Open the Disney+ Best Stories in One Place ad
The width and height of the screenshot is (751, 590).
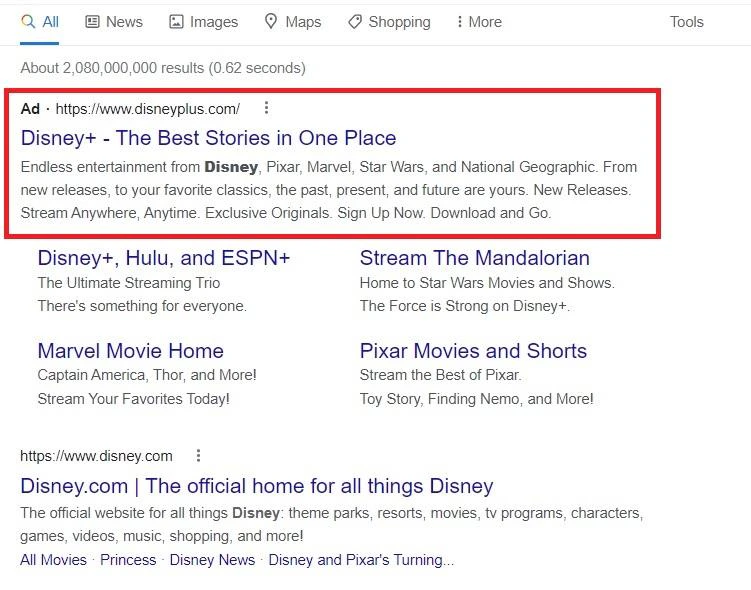tap(208, 138)
